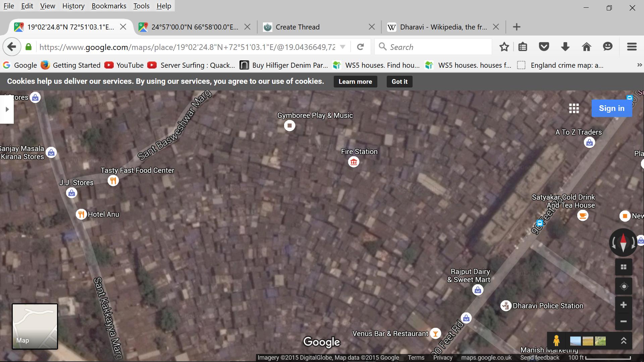
Task: Open URL bar history dropdown
Action: [x=342, y=47]
